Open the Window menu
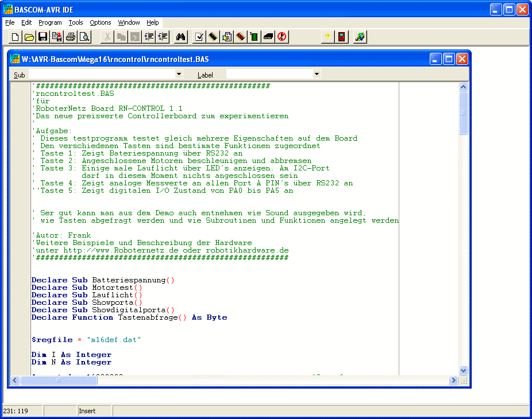Screen dimensions: 532x419 click(129, 22)
